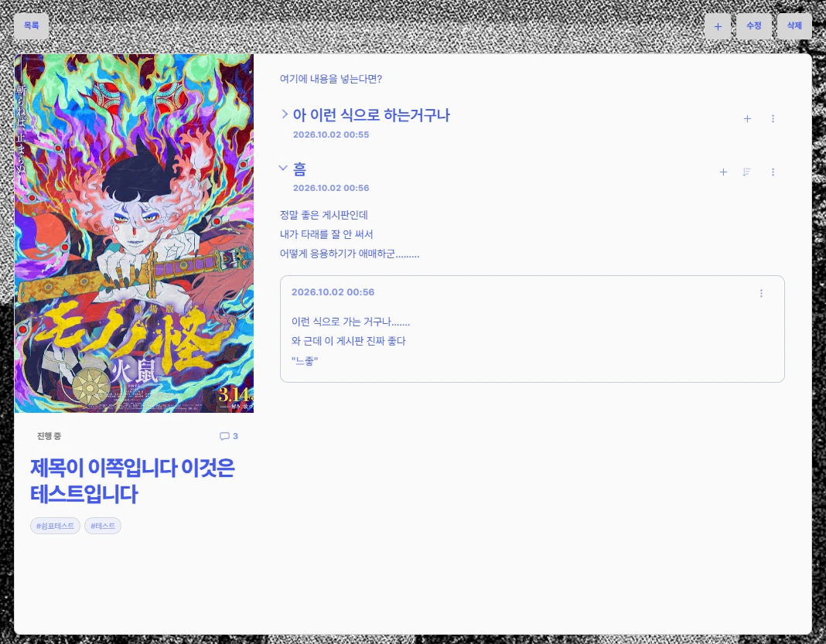826x644 pixels.
Task: Click the 수정 edit button
Action: 754,26
